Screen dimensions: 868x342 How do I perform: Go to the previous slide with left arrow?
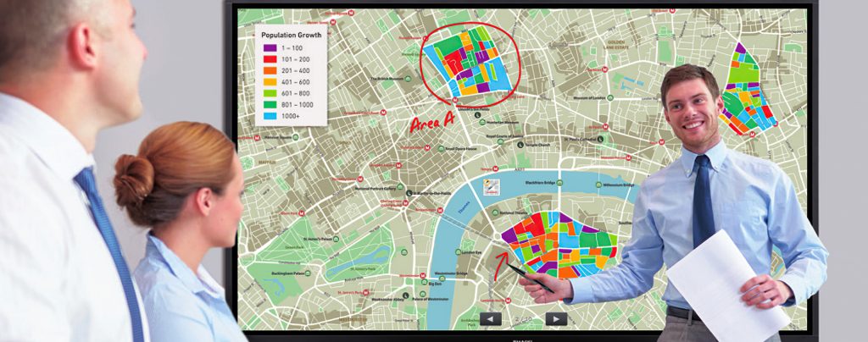(x=491, y=319)
